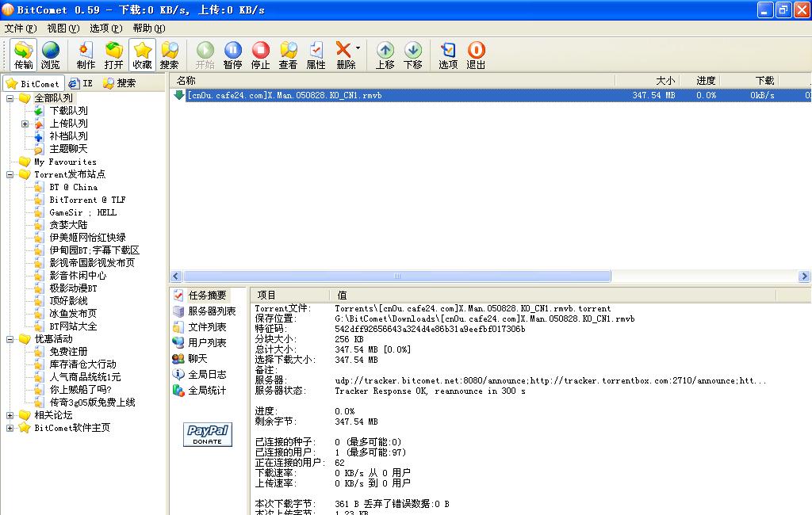Sort by 大小 column header

pyautogui.click(x=647, y=81)
